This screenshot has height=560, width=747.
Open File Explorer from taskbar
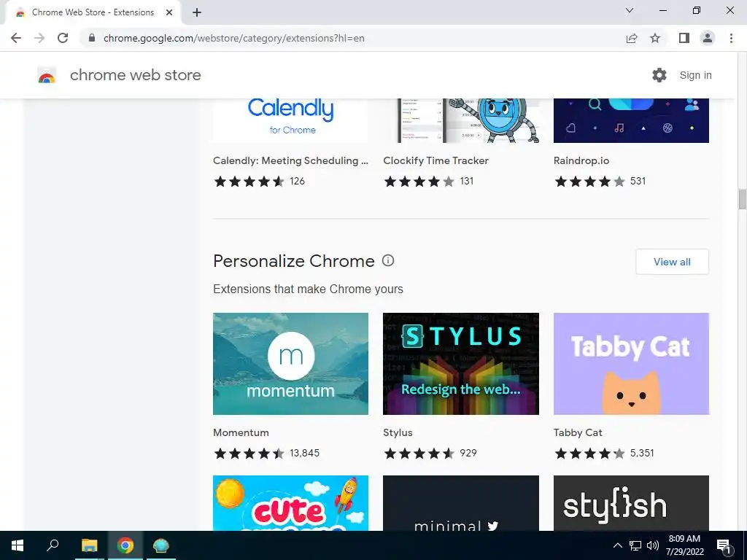click(89, 545)
